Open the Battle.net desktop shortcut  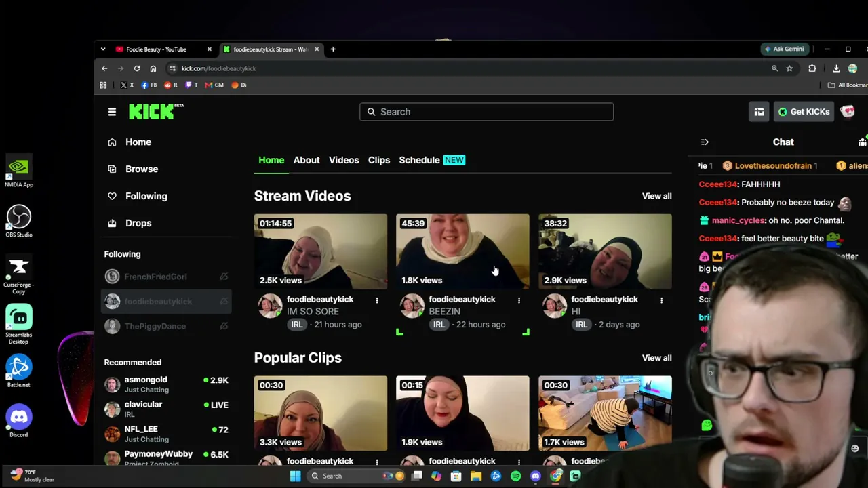(19, 371)
